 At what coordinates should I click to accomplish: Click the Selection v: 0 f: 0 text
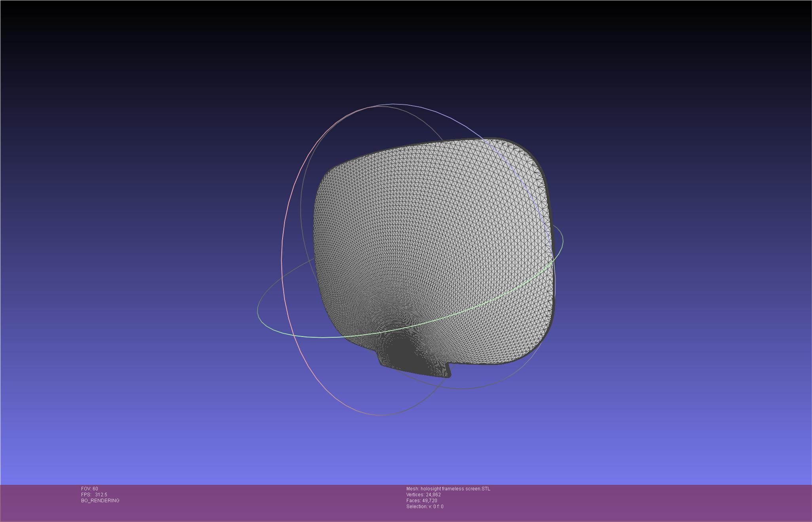point(425,507)
